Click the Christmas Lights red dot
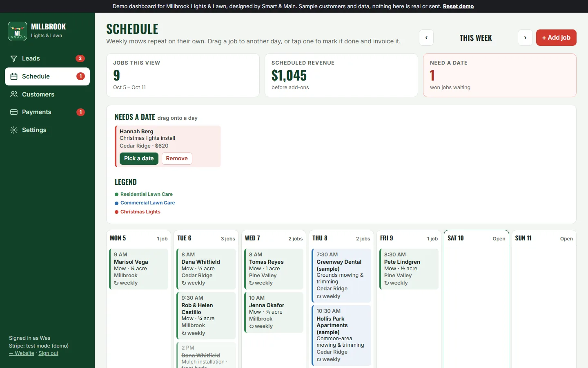Screen dimensions: 588x368 click(x=117, y=212)
